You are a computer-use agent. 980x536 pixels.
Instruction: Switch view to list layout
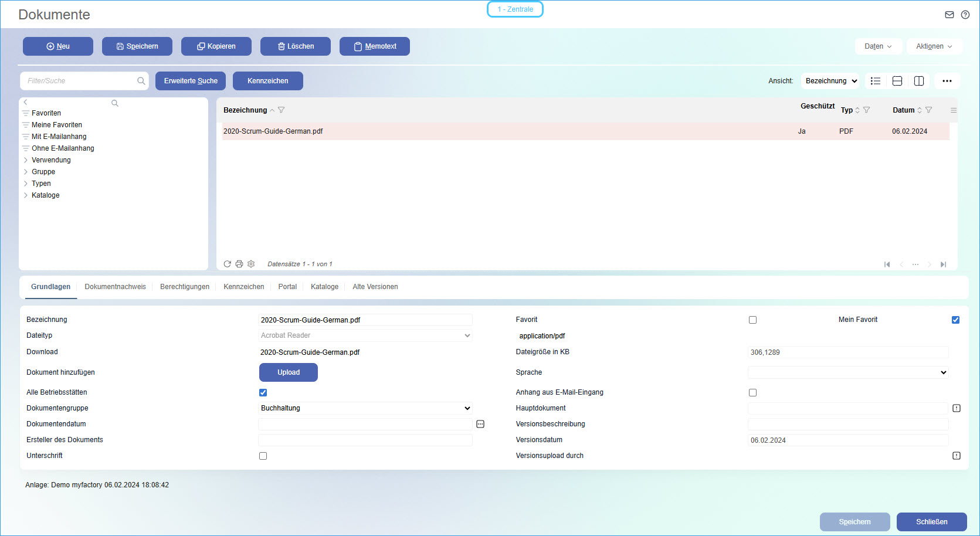click(x=875, y=80)
